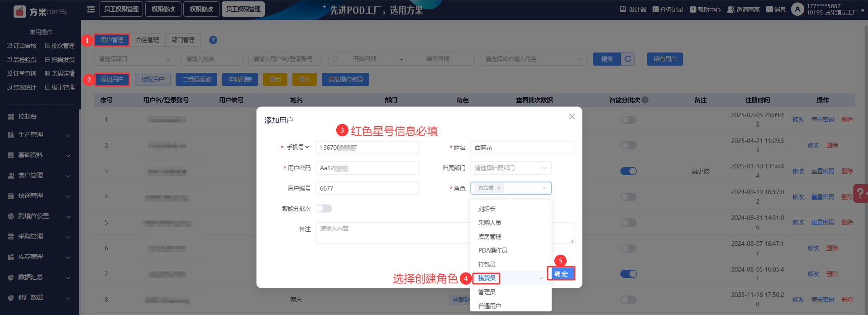This screenshot has width=868, height=315.
Task: Open 请选择归属部门 dropdown in dialog
Action: [510, 168]
